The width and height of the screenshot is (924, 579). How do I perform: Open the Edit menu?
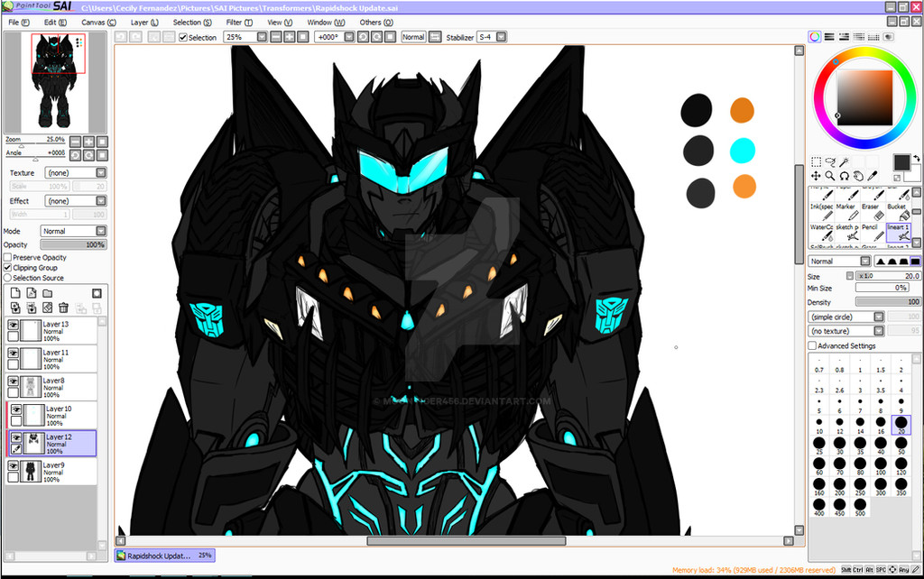55,23
